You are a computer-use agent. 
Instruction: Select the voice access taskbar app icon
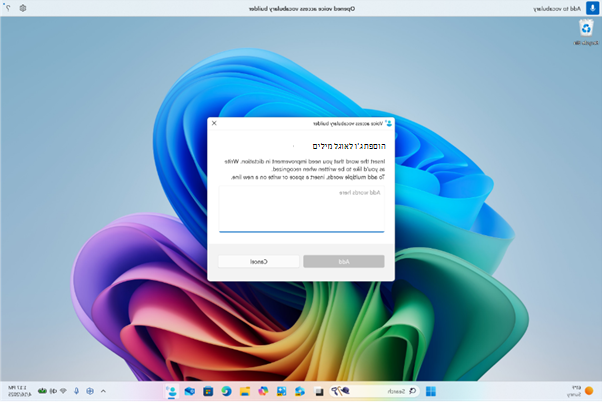[172, 391]
